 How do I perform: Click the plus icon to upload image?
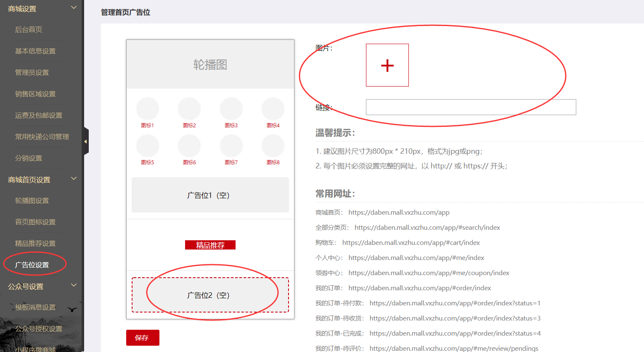[x=387, y=65]
